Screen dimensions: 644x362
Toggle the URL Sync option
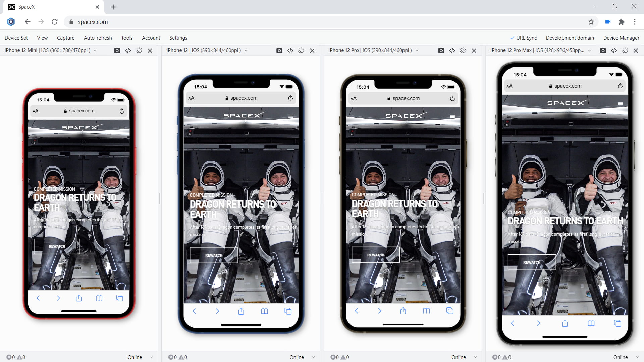point(523,38)
